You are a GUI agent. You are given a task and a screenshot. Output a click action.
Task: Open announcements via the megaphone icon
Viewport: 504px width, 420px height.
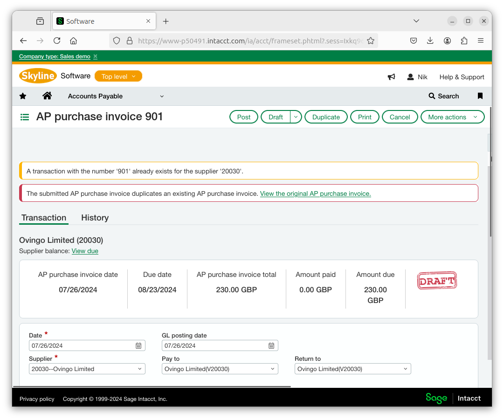tap(391, 76)
